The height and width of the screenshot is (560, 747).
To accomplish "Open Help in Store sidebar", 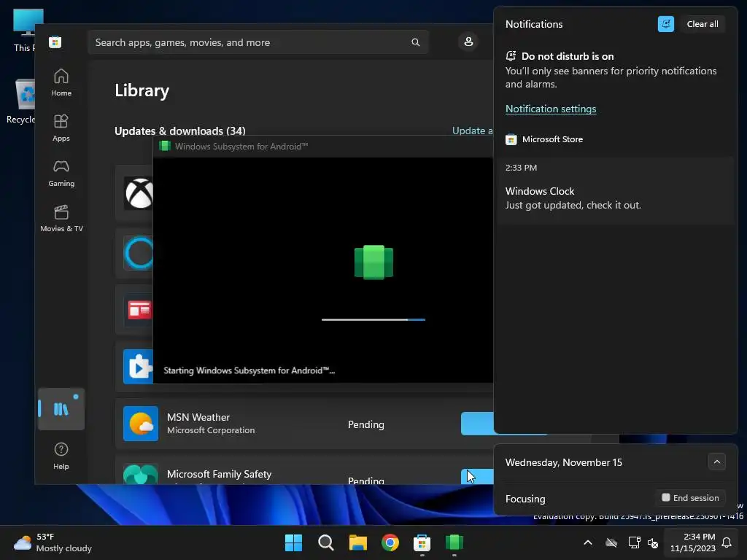I will pos(61,456).
